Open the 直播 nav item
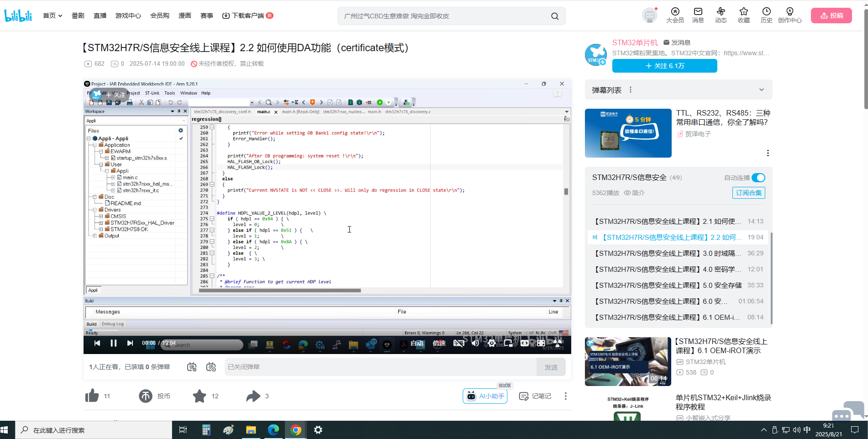 click(100, 16)
